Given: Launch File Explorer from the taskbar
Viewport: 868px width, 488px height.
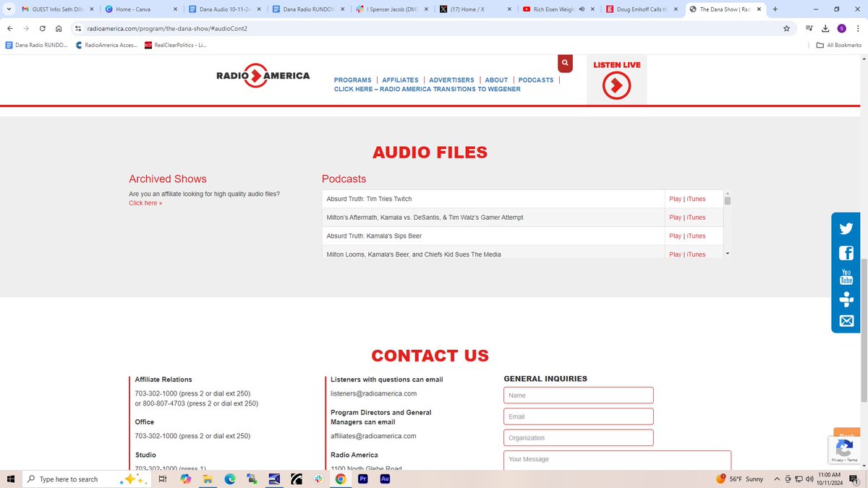Looking at the screenshot, I should tap(208, 479).
